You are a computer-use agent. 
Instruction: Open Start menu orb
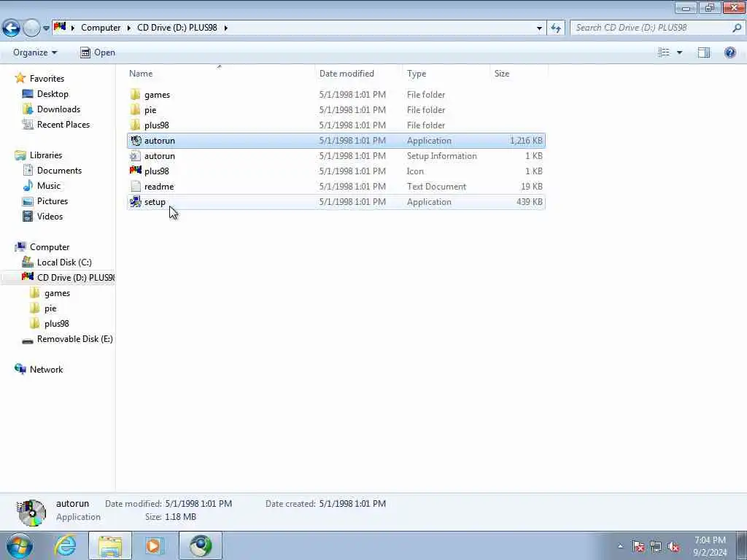pyautogui.click(x=19, y=545)
